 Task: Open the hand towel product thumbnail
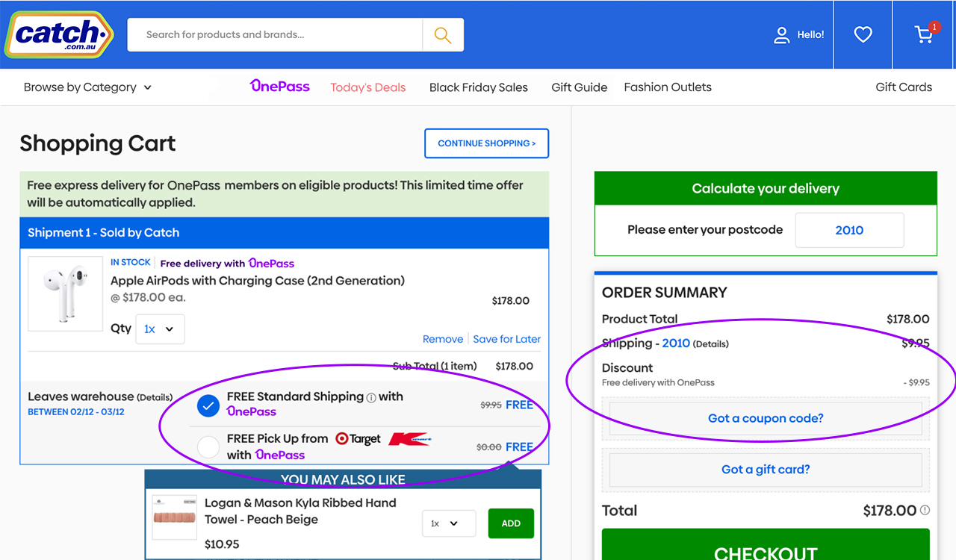click(x=174, y=517)
